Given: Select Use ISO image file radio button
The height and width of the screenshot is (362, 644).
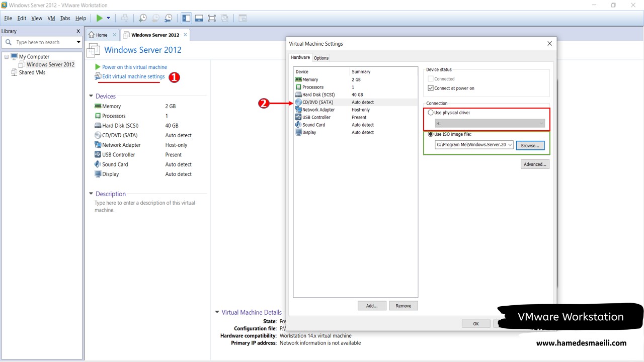Looking at the screenshot, I should pyautogui.click(x=431, y=134).
